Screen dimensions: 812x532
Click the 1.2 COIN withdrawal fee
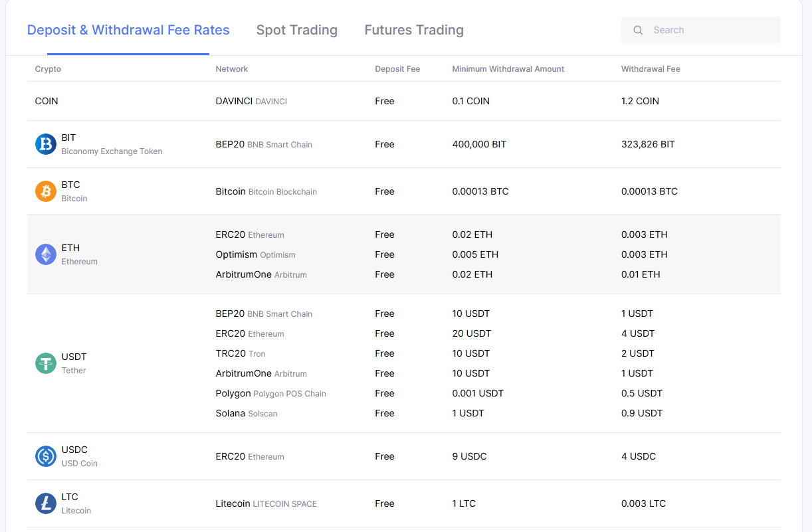coord(640,101)
